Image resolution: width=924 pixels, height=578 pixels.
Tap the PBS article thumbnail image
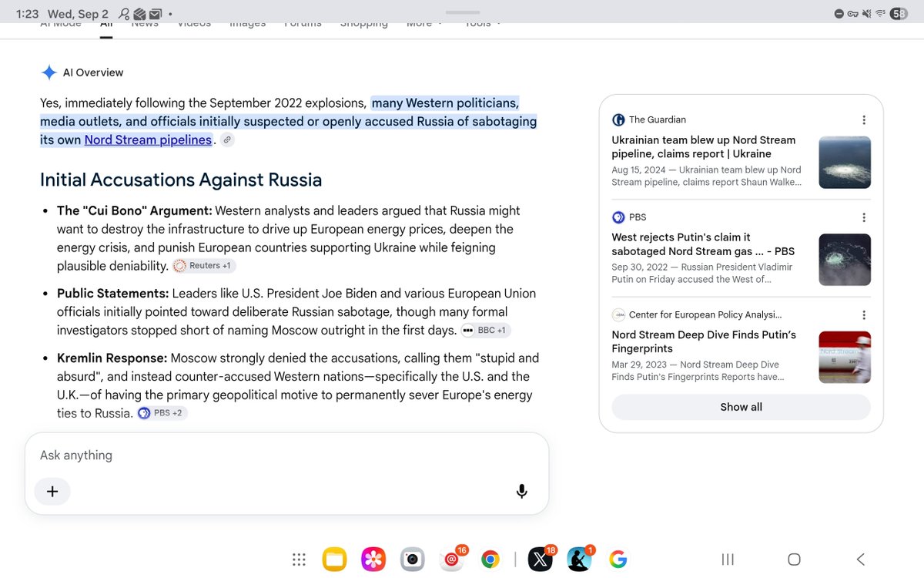[845, 260]
